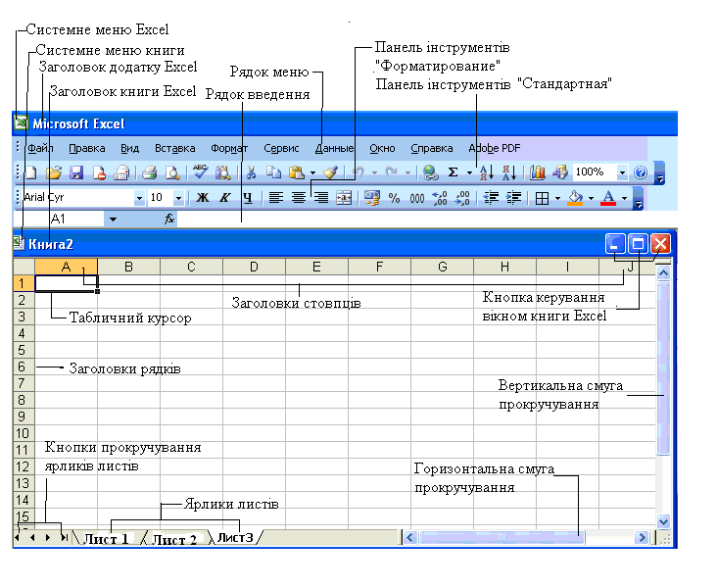This screenshot has width=717, height=588.
Task: Switch to sheet tab Лист3
Action: (234, 538)
